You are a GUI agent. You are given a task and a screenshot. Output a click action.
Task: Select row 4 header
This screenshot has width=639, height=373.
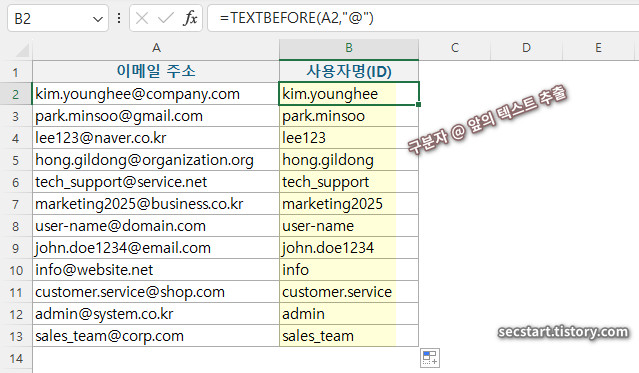point(15,138)
